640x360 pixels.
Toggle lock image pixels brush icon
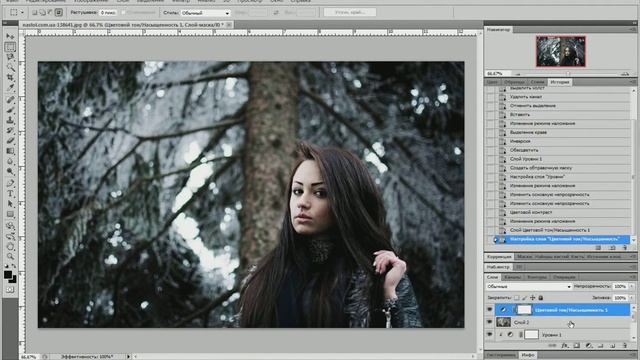[525, 298]
